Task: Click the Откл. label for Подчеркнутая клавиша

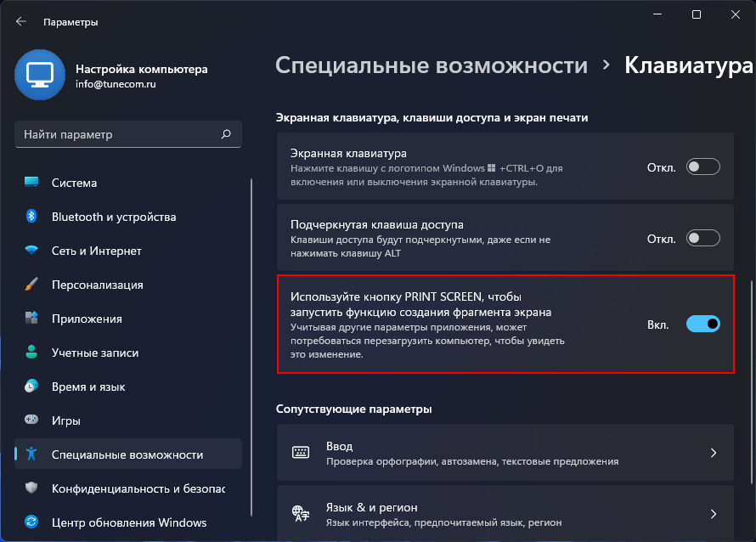Action: [662, 239]
